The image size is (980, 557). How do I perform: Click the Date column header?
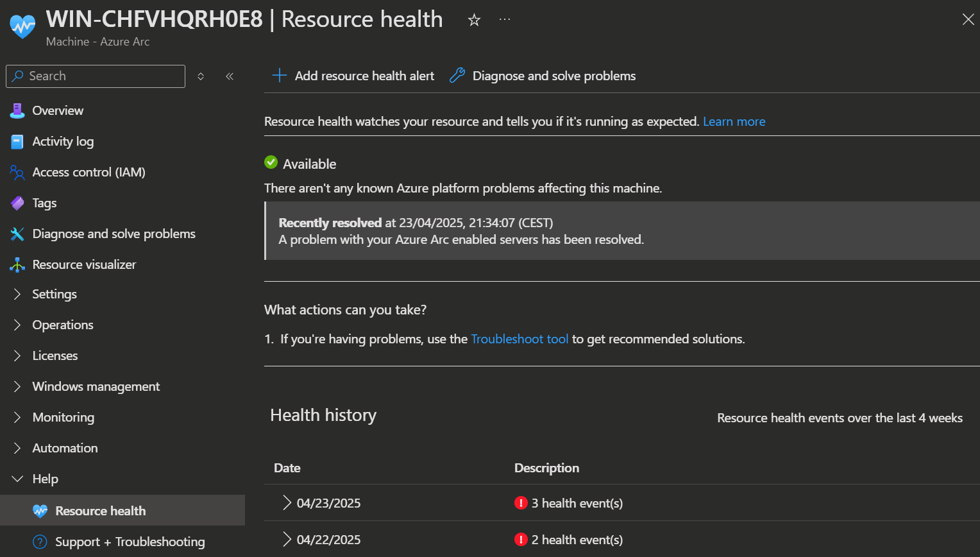[287, 468]
